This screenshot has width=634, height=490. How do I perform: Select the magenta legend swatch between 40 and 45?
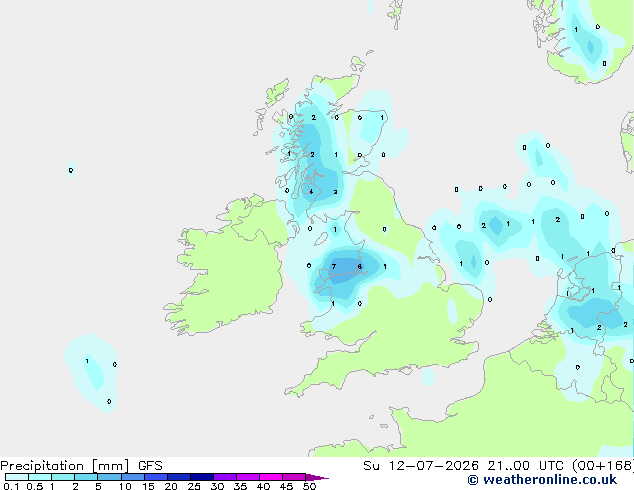(271, 477)
